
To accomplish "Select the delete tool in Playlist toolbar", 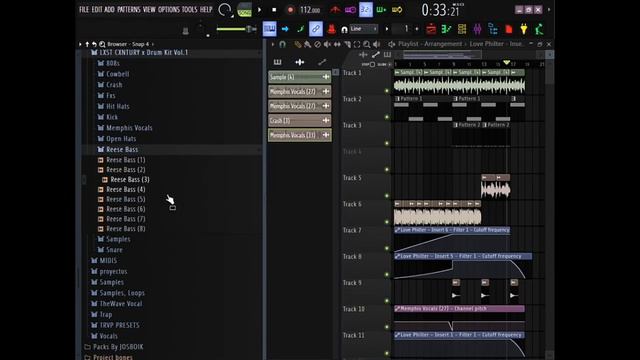I will click(x=317, y=44).
